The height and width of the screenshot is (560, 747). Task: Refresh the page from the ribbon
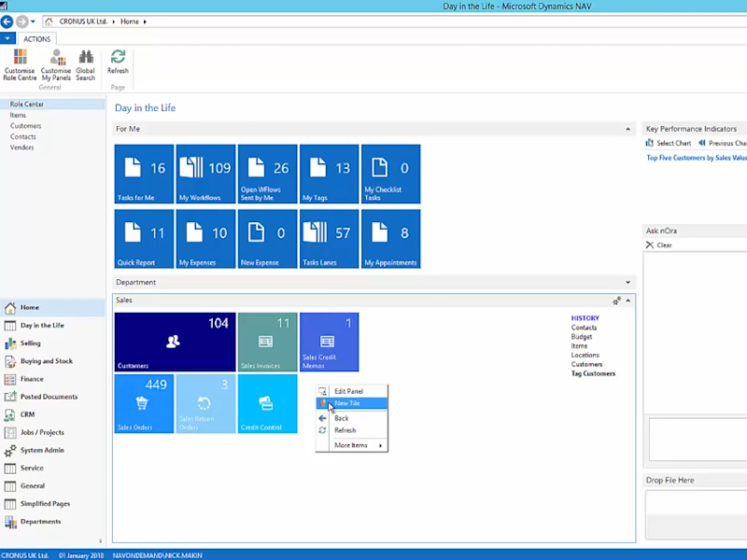(x=118, y=62)
